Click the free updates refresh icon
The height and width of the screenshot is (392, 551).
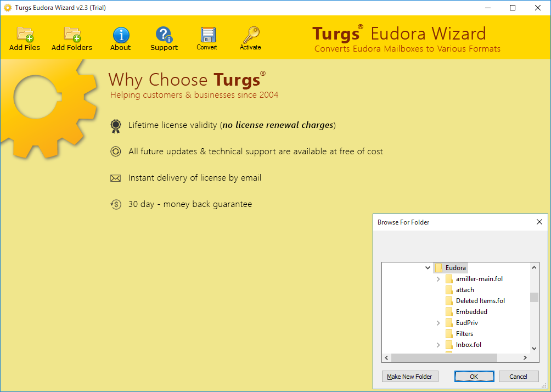coord(116,152)
